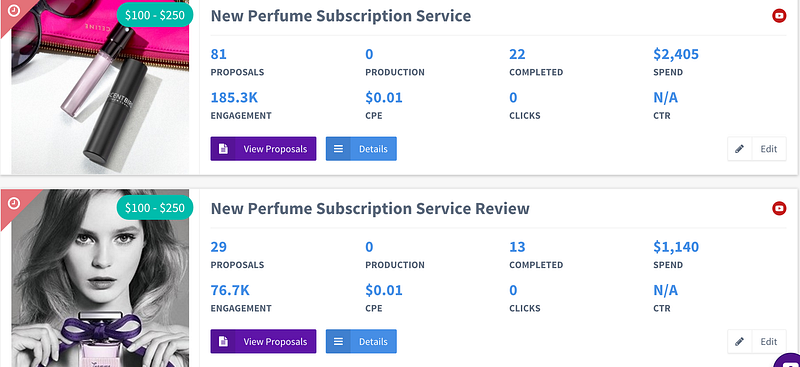
Task: Click pencil icon for Subscription Service Review campaign
Action: [x=739, y=341]
